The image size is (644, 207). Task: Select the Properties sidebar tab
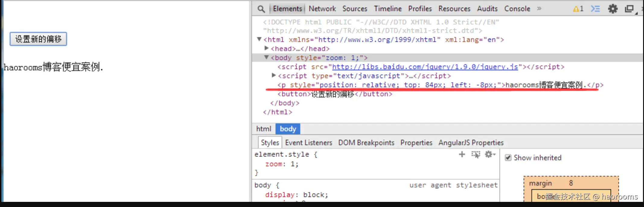(x=416, y=142)
